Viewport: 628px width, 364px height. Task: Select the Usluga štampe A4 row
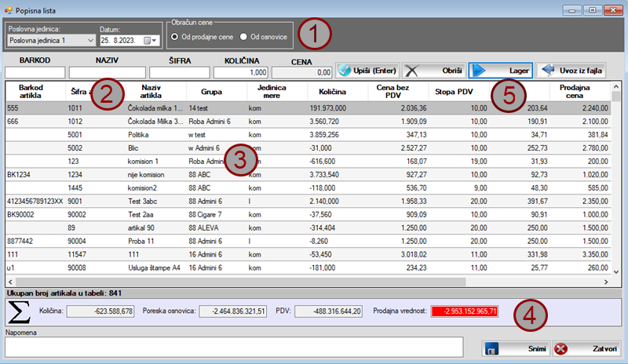click(x=309, y=268)
